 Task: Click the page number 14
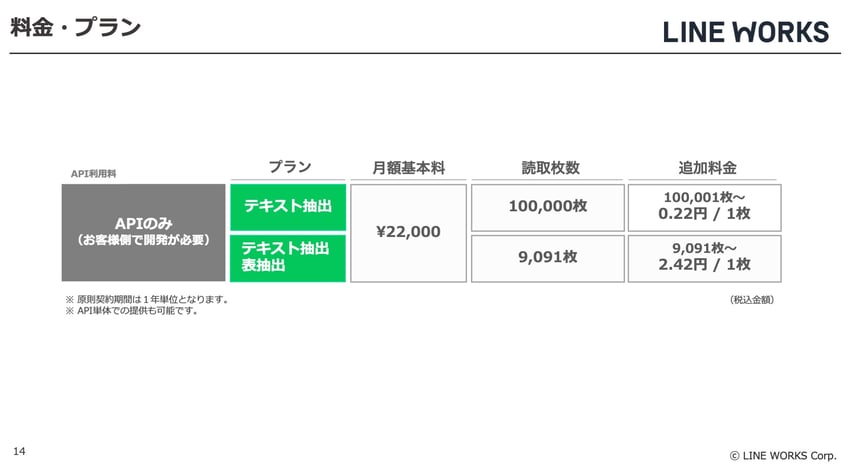pyautogui.click(x=20, y=452)
